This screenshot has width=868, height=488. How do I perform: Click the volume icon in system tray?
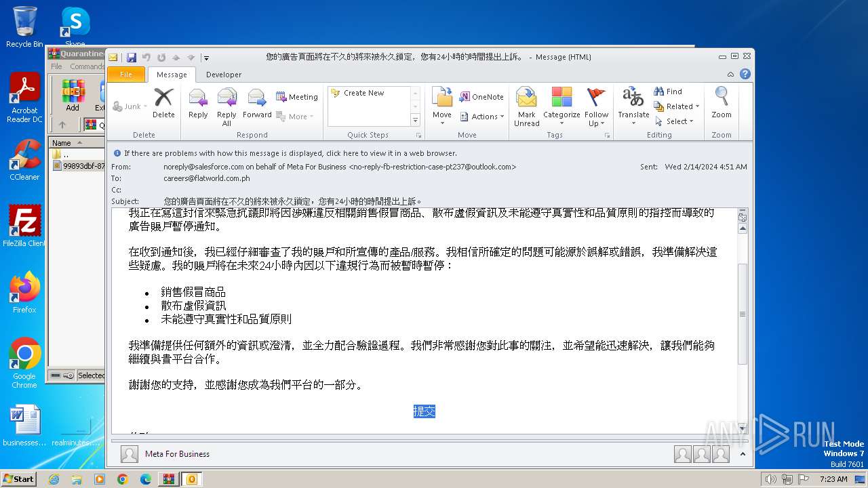point(770,479)
